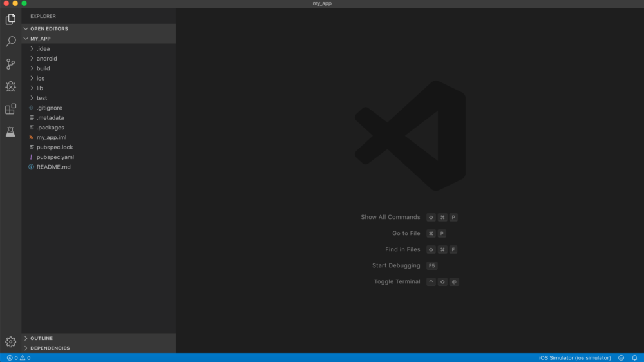Open the Extensions view icon

[11, 109]
